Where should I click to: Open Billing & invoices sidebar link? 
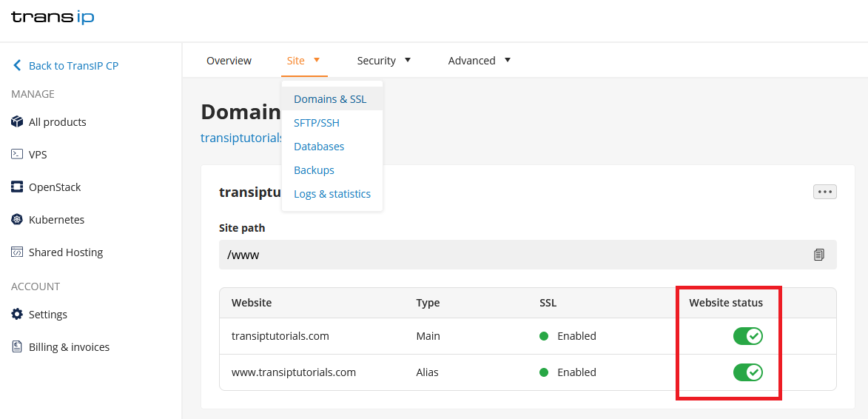tap(70, 347)
